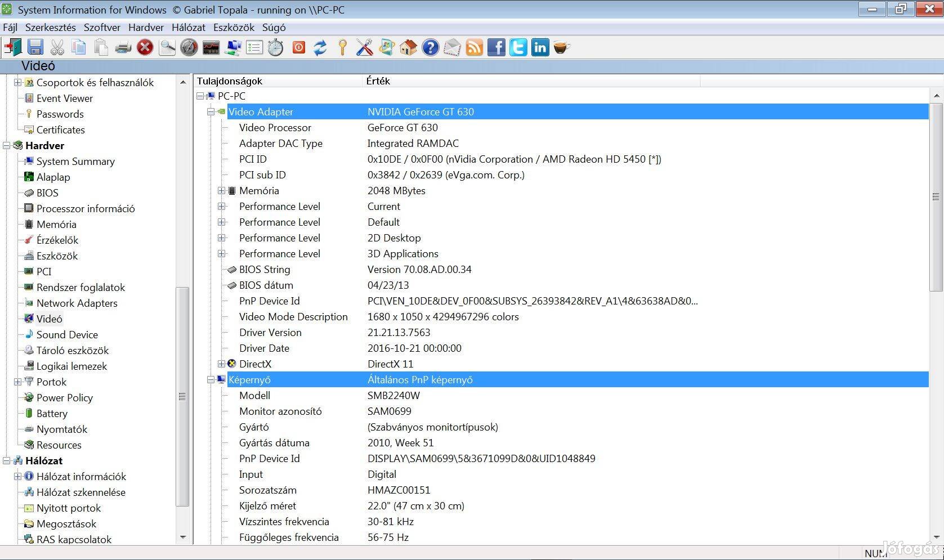Click the Érték column header
Screen dimensions: 944x560
click(532, 81)
